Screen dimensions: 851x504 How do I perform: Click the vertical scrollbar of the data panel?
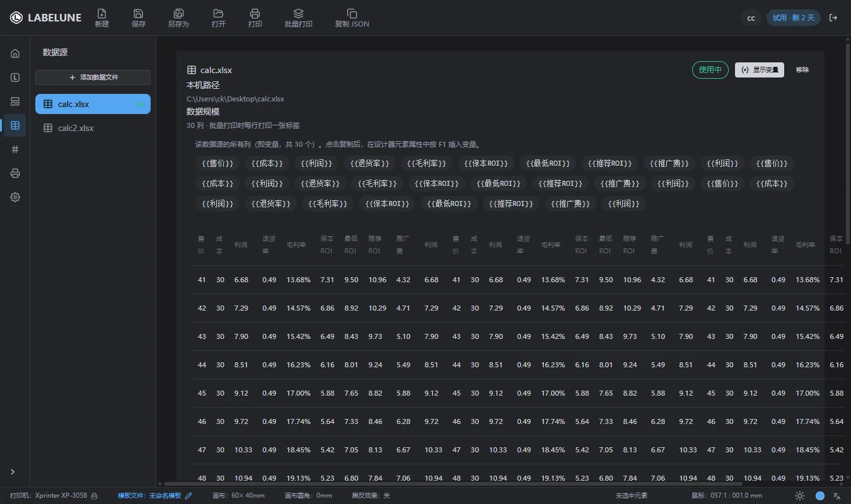pyautogui.click(x=848, y=144)
